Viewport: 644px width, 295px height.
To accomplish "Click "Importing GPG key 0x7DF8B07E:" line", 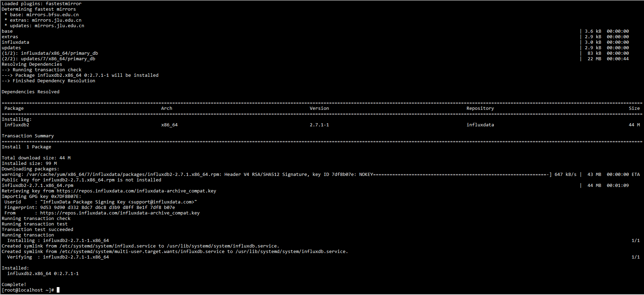I will 42,197.
